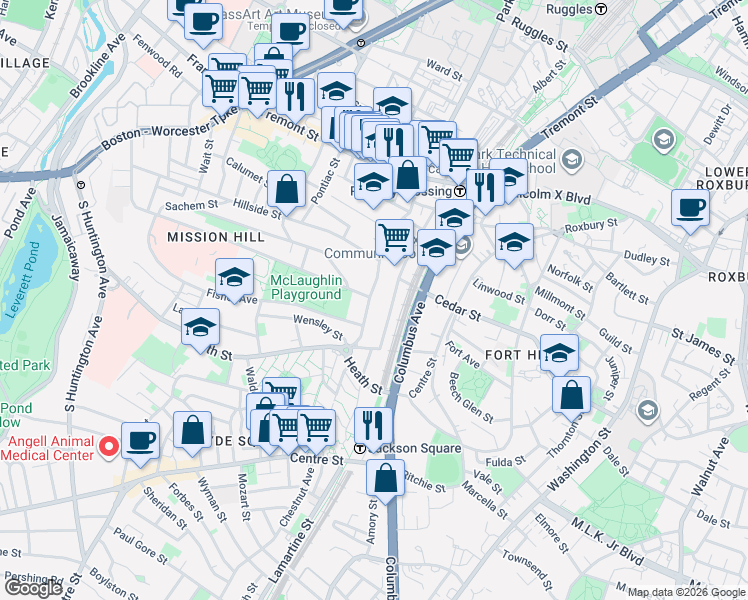The width and height of the screenshot is (748, 600).
Task: Click the Angell Animal Medical Center label
Action: 48,448
